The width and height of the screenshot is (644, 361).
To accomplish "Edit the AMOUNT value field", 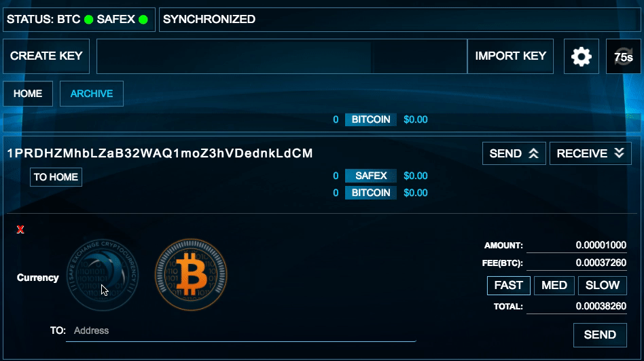I will click(577, 246).
